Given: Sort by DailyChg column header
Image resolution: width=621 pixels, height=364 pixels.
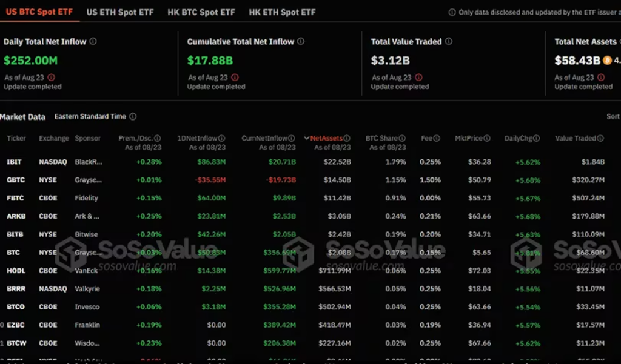Looking at the screenshot, I should click(519, 138).
